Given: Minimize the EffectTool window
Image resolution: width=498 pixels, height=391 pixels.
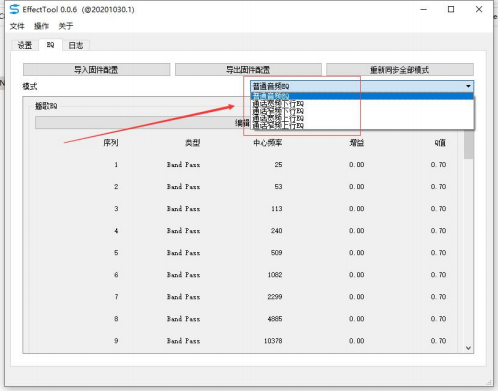Looking at the screenshot, I should point(424,9).
